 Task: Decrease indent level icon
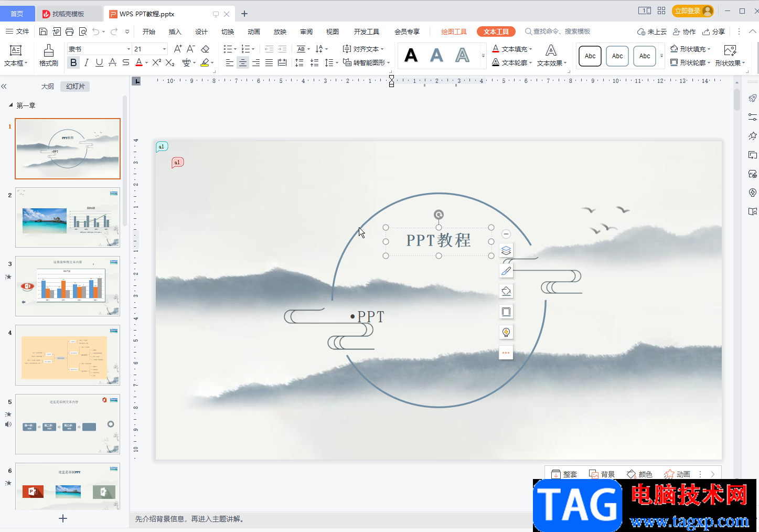(269, 49)
